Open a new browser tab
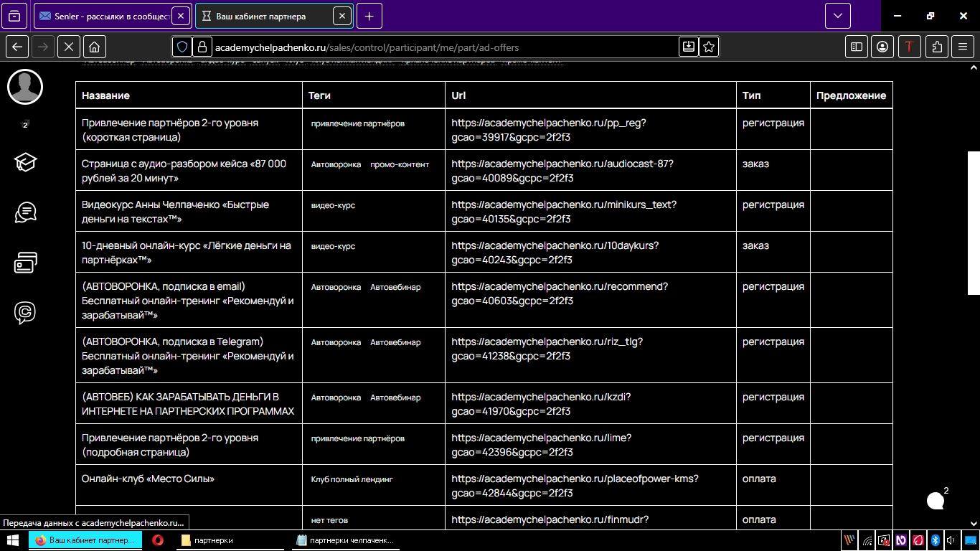980x551 pixels. [x=369, y=16]
